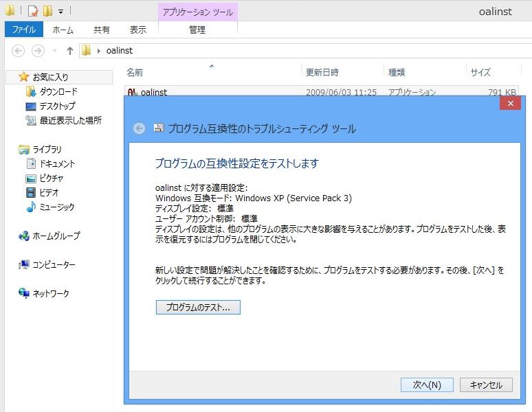Click the ホームグループ icon
Viewport: 532px width, 412px height.
(x=24, y=236)
